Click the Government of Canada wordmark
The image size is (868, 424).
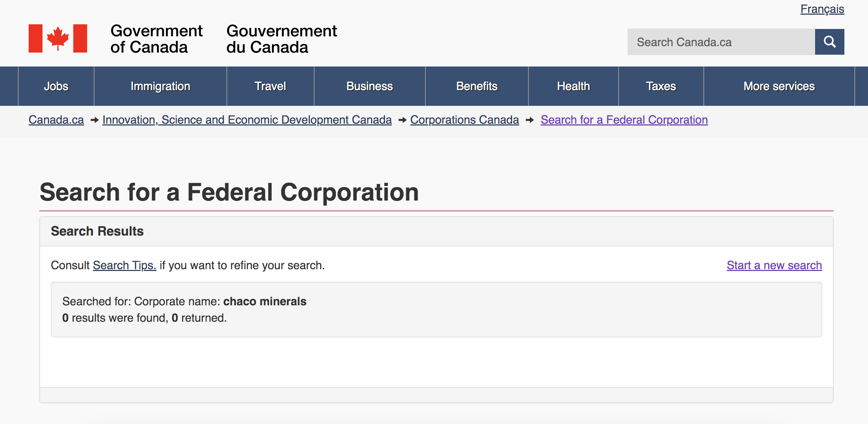click(x=156, y=39)
